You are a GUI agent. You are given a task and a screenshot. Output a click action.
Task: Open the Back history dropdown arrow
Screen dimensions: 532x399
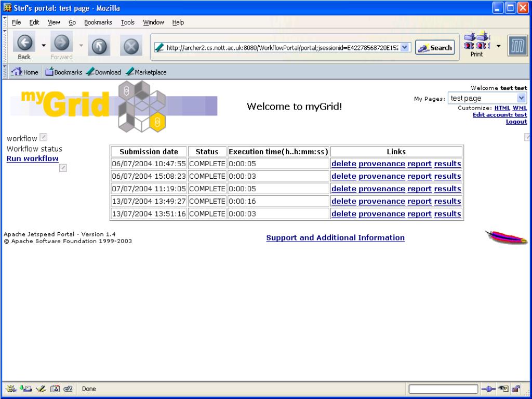tap(44, 45)
